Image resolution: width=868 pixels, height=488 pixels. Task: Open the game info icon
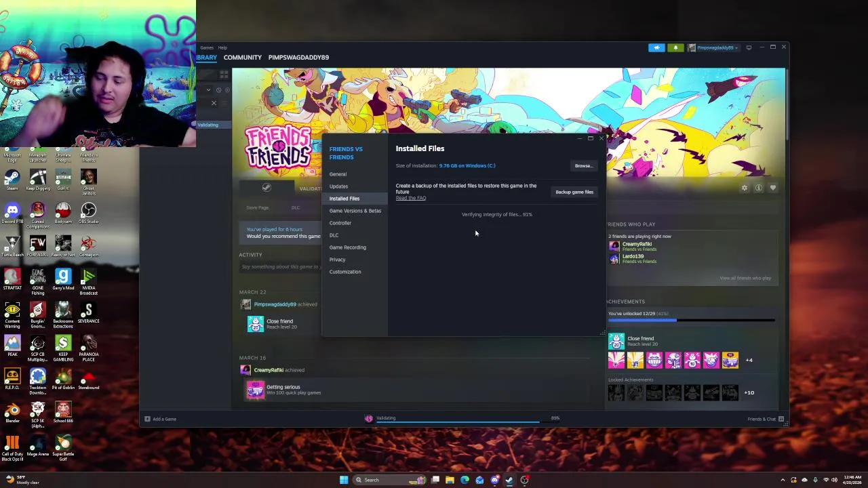pos(759,188)
